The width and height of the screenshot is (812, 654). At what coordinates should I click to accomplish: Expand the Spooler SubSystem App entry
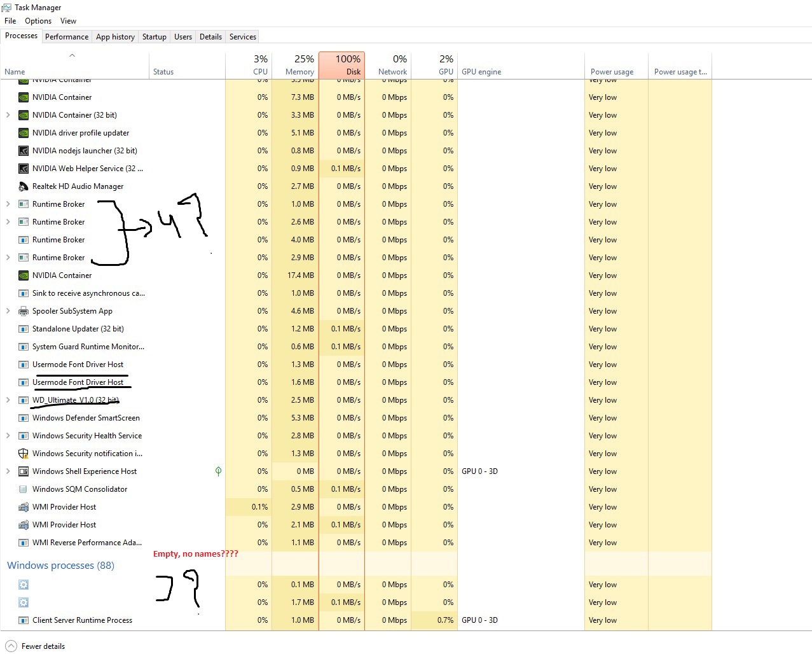click(x=8, y=311)
